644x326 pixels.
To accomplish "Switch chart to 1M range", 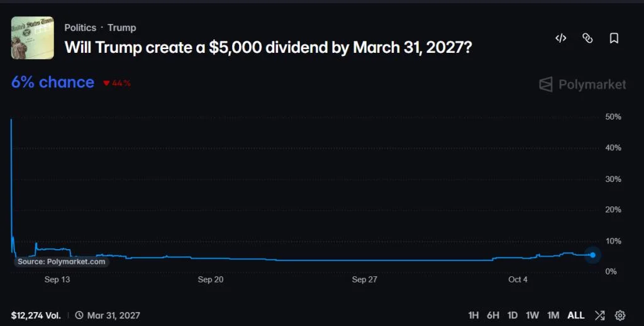I will point(553,315).
